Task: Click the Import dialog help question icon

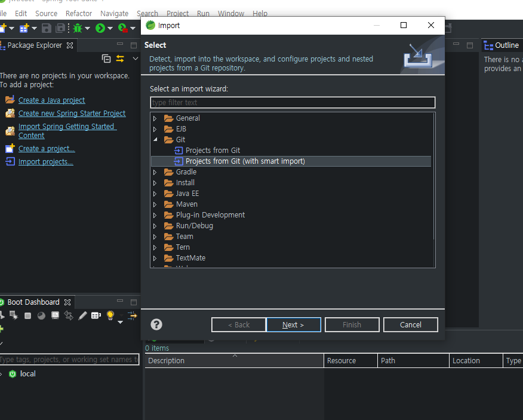Action: 156,324
